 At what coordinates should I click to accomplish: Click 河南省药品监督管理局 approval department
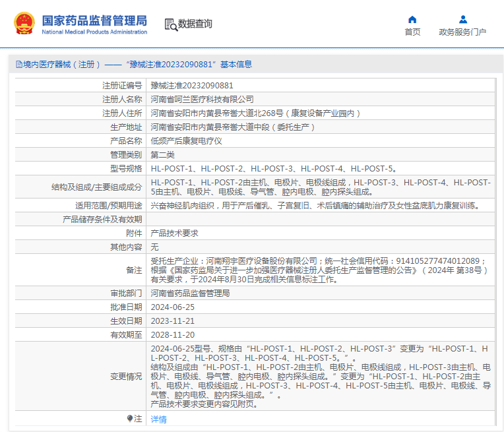(x=190, y=293)
